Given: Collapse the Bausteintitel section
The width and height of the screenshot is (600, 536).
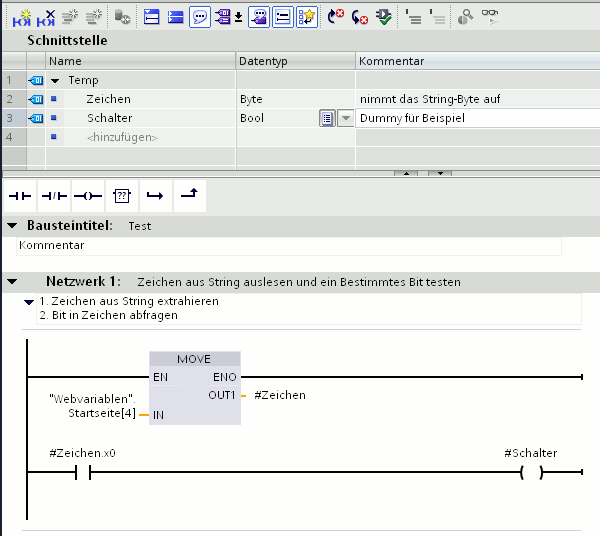Looking at the screenshot, I should tap(12, 226).
